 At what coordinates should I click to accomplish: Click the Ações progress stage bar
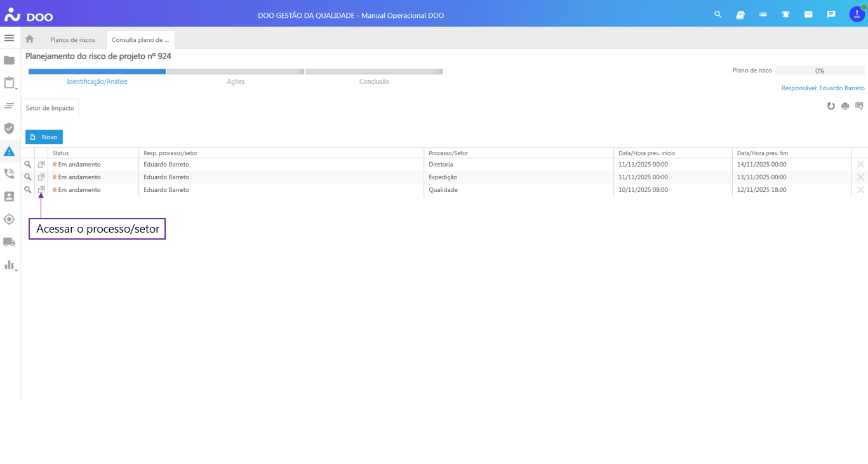tap(236, 72)
